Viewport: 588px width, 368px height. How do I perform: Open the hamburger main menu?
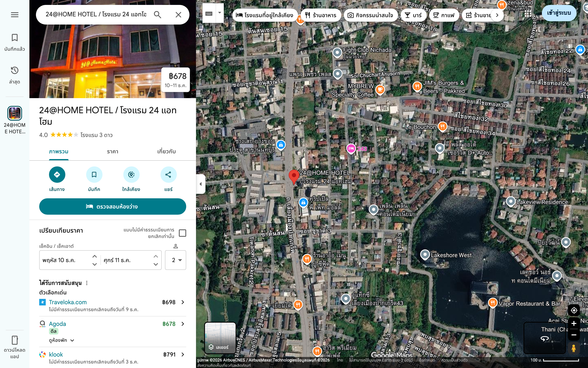14,15
